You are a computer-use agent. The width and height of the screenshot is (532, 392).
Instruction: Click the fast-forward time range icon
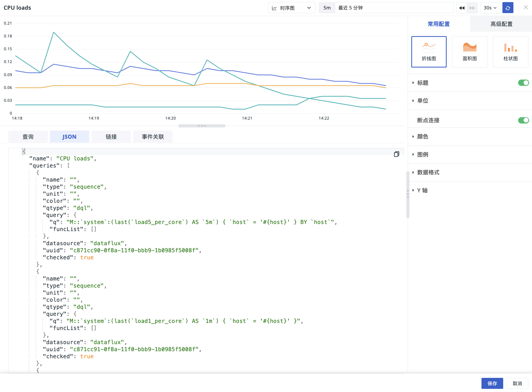[x=472, y=8]
